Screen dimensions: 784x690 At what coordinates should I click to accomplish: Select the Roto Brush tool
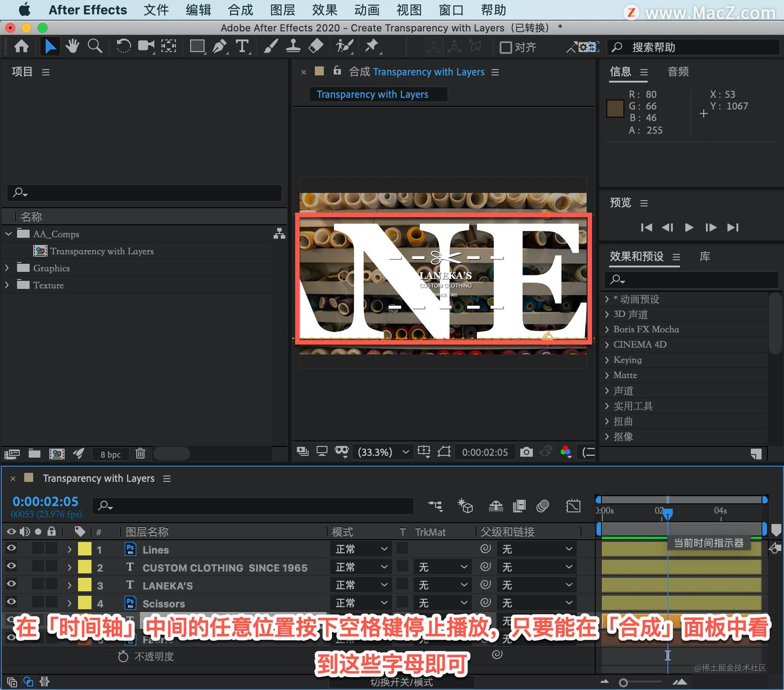point(344,46)
